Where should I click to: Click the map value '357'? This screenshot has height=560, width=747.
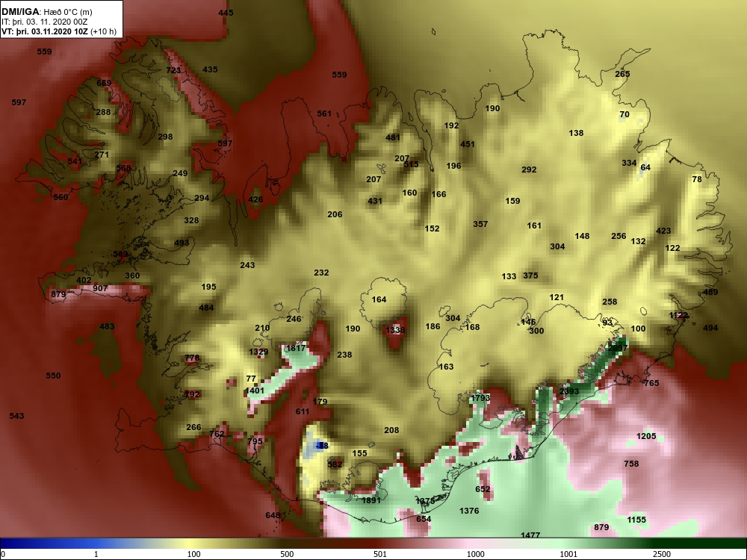click(480, 224)
